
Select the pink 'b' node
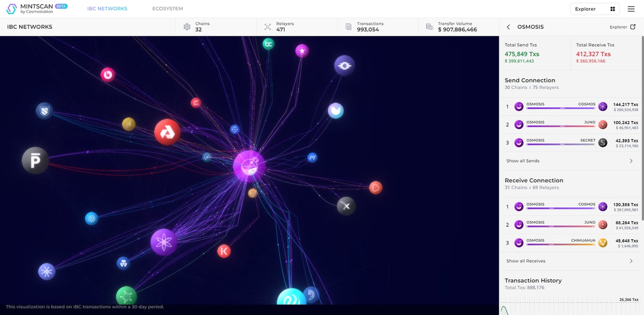pos(108,74)
